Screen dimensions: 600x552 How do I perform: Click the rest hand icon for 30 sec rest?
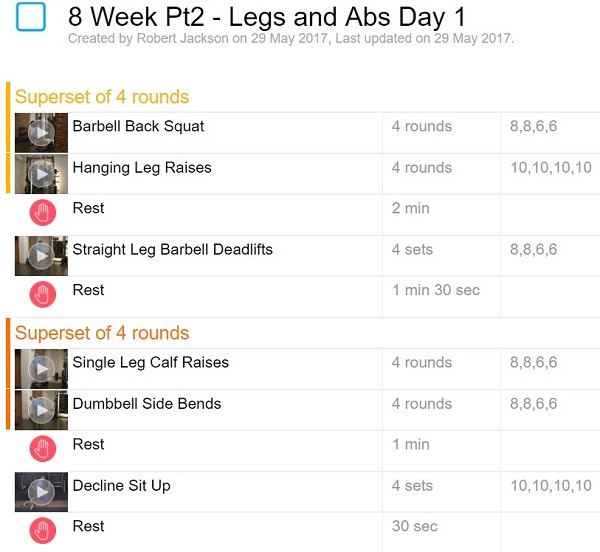pyautogui.click(x=41, y=531)
